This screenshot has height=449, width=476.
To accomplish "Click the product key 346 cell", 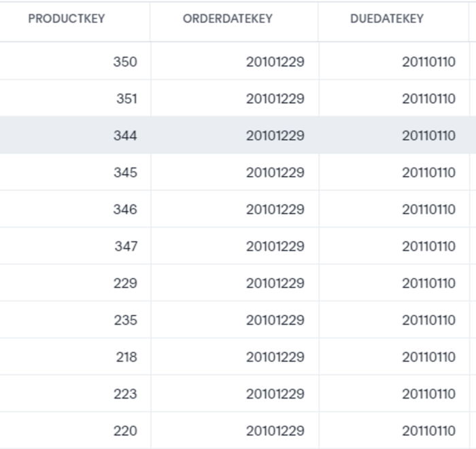I will (x=125, y=209).
